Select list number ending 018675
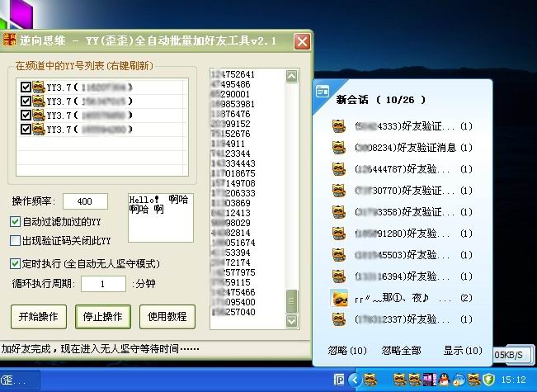This screenshot has height=392, width=537. (233, 173)
